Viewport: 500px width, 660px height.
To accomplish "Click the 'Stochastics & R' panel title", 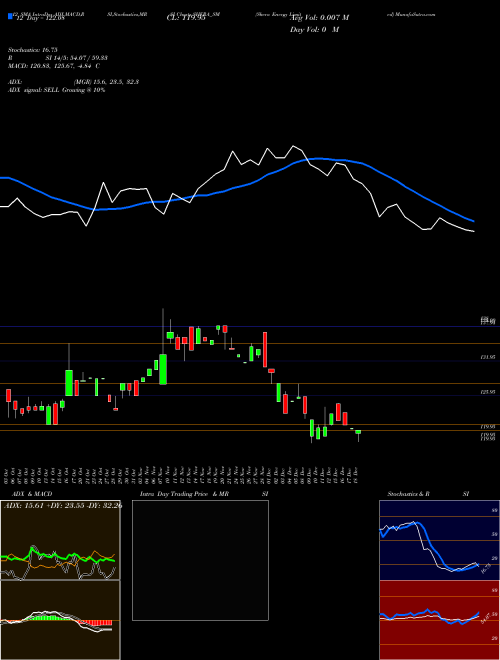I will [408, 494].
